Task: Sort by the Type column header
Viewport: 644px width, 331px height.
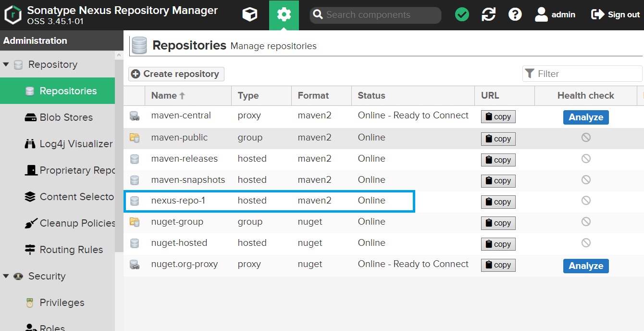Action: (261, 96)
